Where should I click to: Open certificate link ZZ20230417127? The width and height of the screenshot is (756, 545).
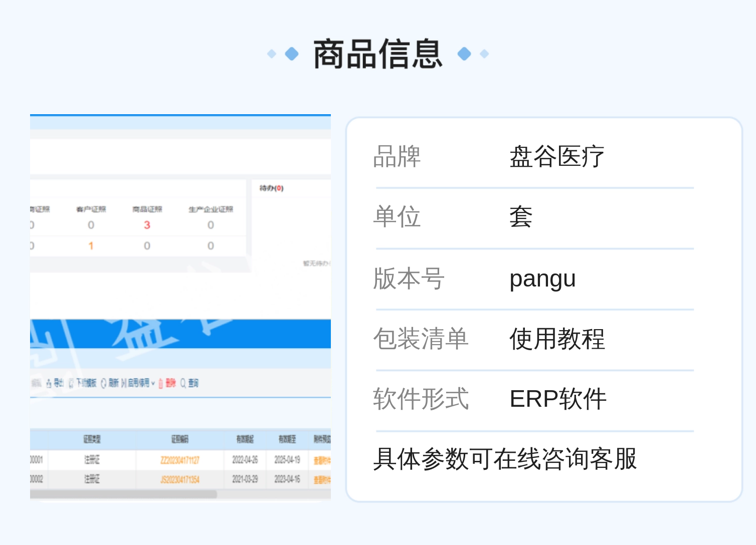[x=179, y=460]
